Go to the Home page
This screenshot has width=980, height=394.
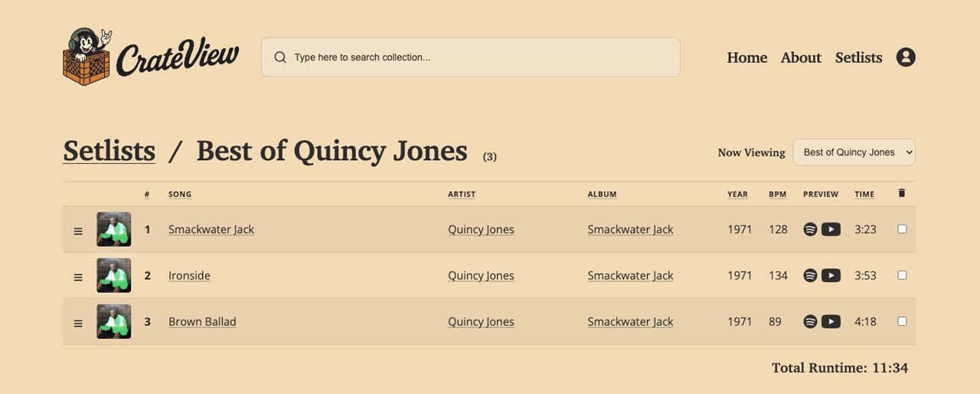coord(747,57)
